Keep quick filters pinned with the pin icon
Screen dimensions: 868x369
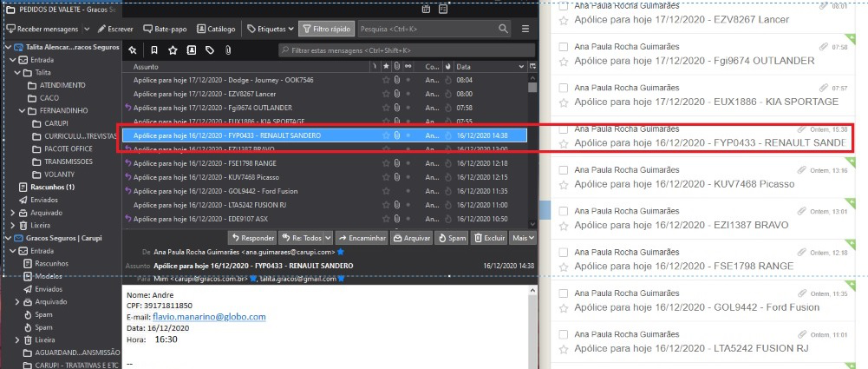pyautogui.click(x=133, y=49)
